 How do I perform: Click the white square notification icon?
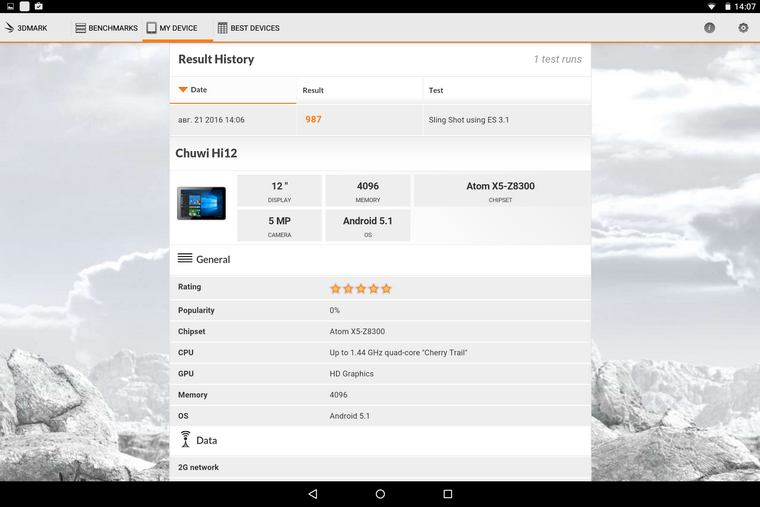point(24,6)
